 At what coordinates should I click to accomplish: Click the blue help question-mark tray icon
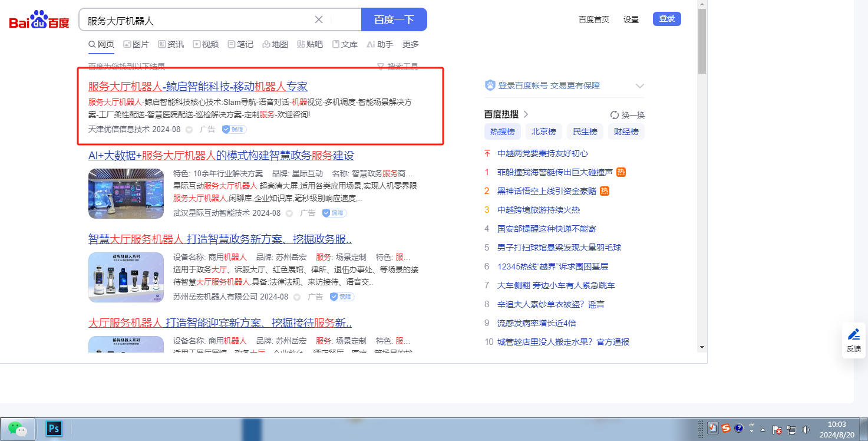tap(739, 429)
